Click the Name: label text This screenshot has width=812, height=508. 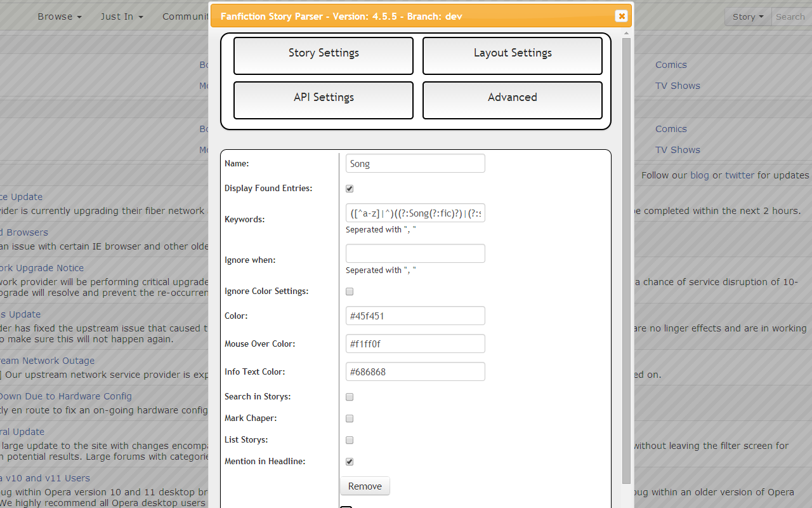(x=237, y=163)
